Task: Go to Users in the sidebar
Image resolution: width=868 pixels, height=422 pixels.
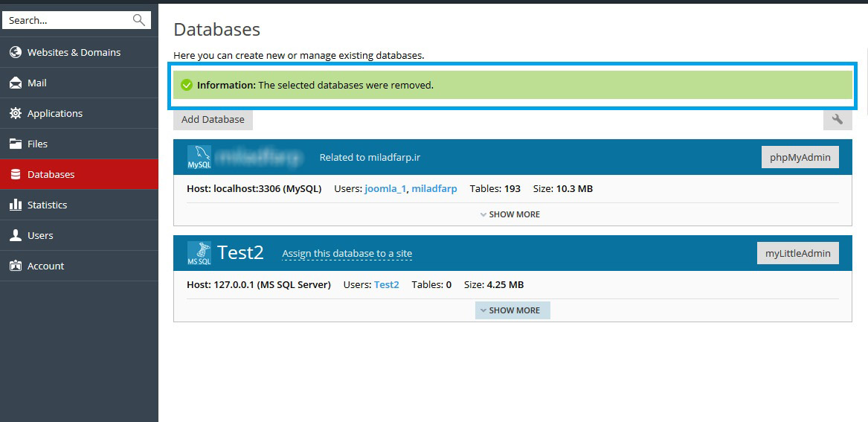Action: [x=40, y=235]
